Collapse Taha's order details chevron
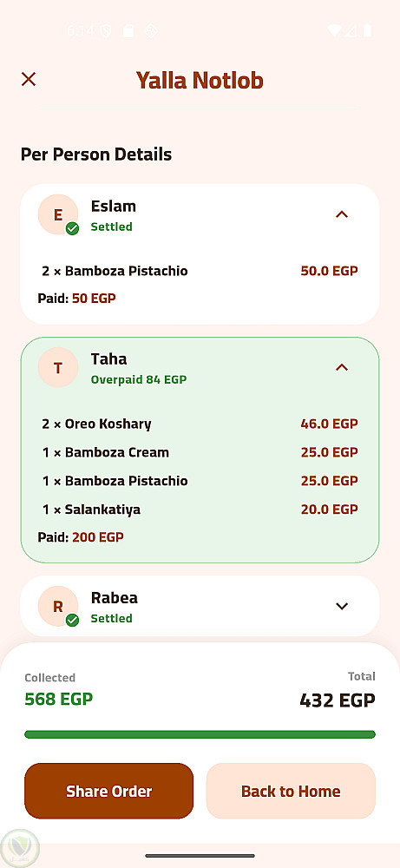This screenshot has width=400, height=868. tap(342, 367)
